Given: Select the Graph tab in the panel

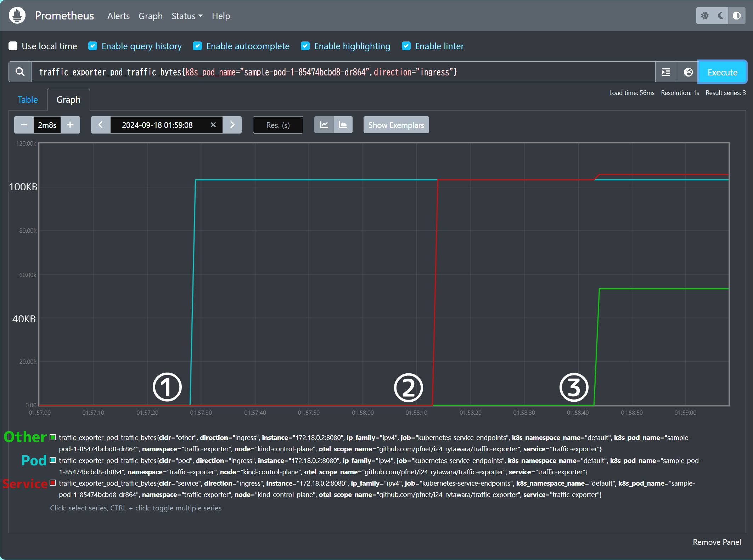Looking at the screenshot, I should (68, 100).
